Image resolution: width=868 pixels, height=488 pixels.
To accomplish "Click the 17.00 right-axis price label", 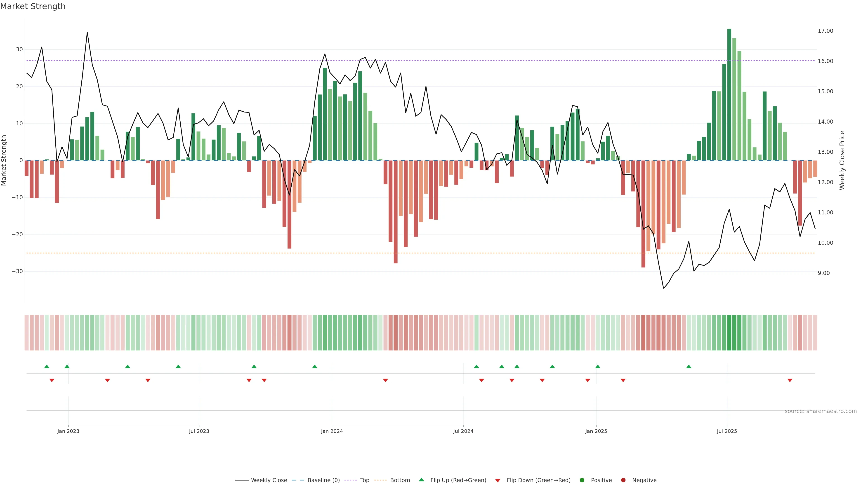I will tap(825, 31).
